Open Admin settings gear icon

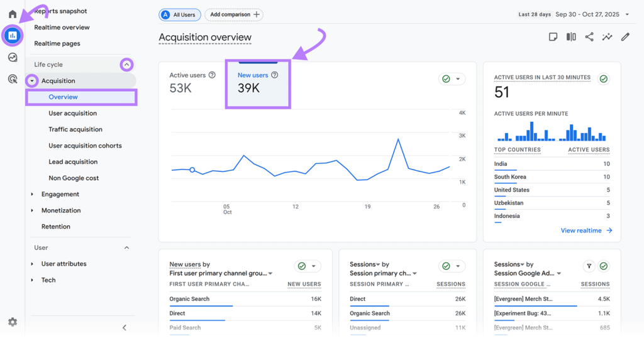pyautogui.click(x=13, y=322)
